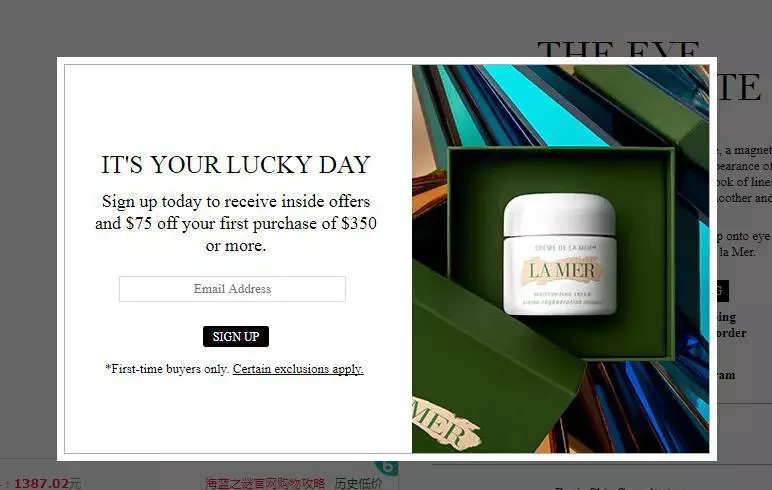Click the black SIGN UP button

pos(236,336)
